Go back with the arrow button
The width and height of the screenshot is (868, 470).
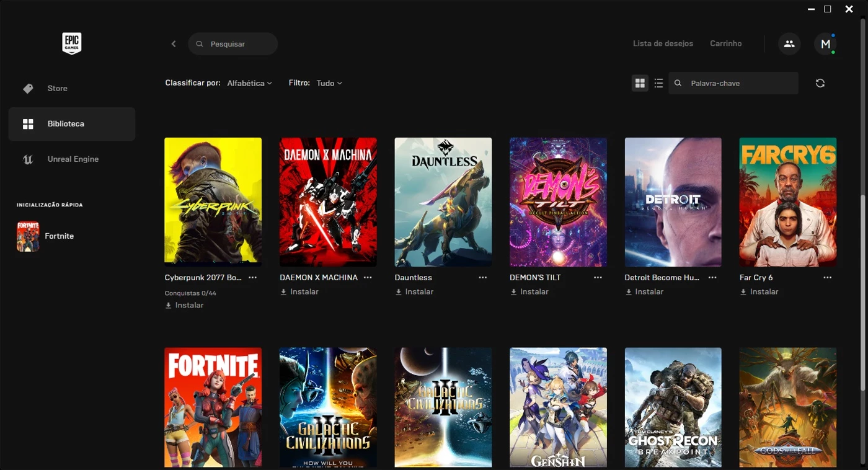point(174,44)
